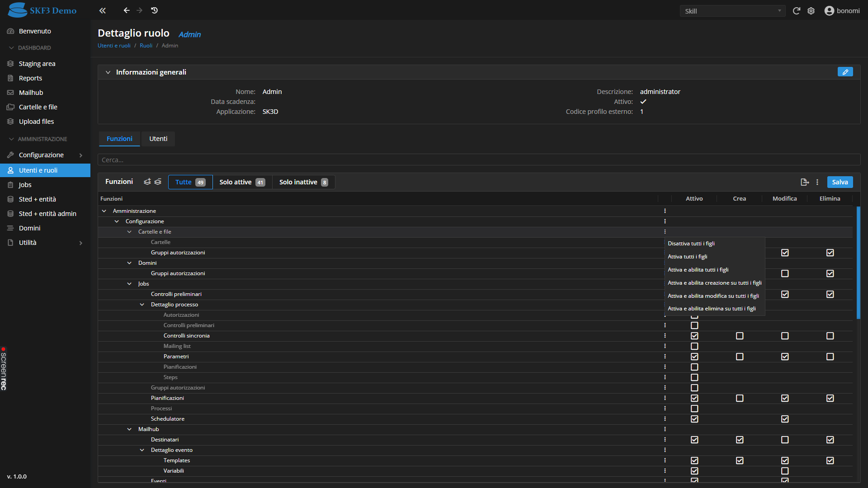Open Utenti e ruoli breadcrumb link

click(x=114, y=46)
